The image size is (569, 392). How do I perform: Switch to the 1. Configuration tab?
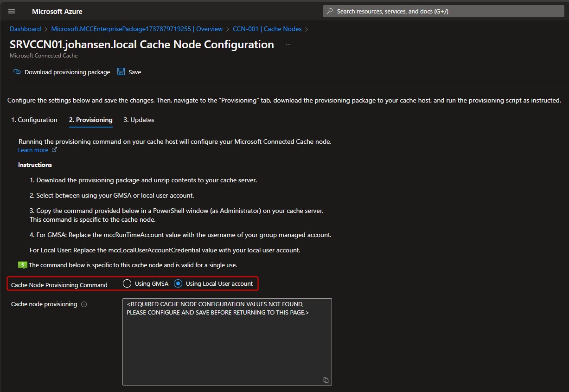click(34, 120)
